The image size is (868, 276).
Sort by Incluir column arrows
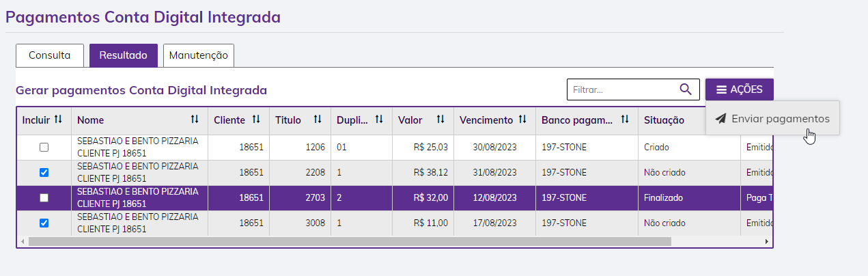click(x=58, y=120)
